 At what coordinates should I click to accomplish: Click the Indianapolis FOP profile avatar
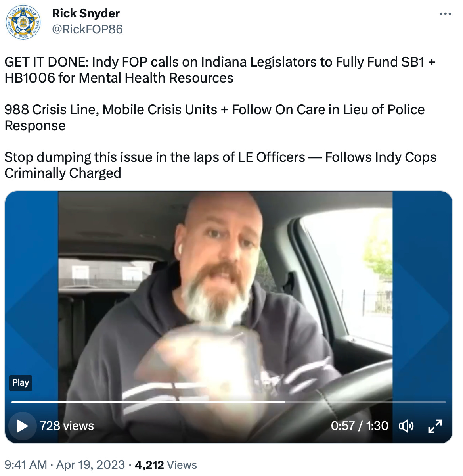23,22
